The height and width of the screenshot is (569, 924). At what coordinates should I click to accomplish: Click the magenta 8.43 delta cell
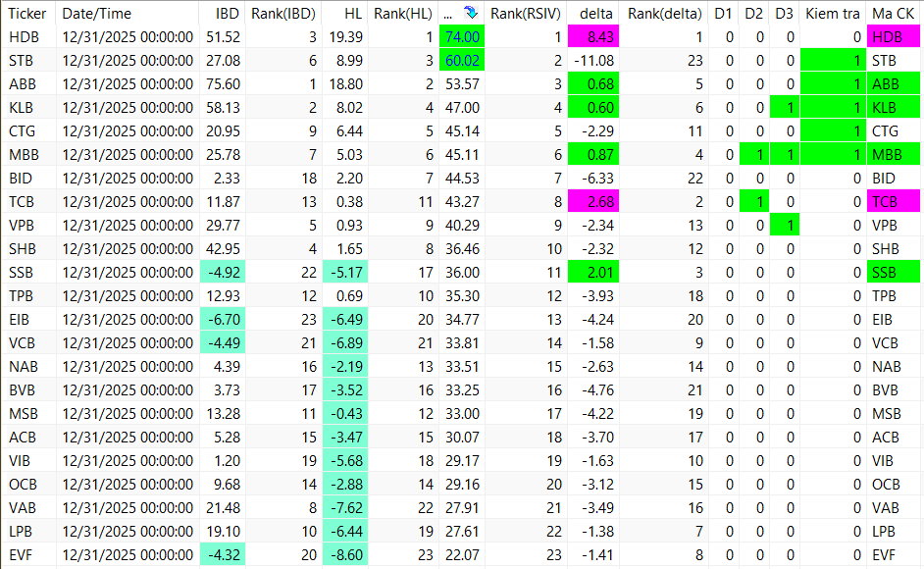click(x=593, y=37)
